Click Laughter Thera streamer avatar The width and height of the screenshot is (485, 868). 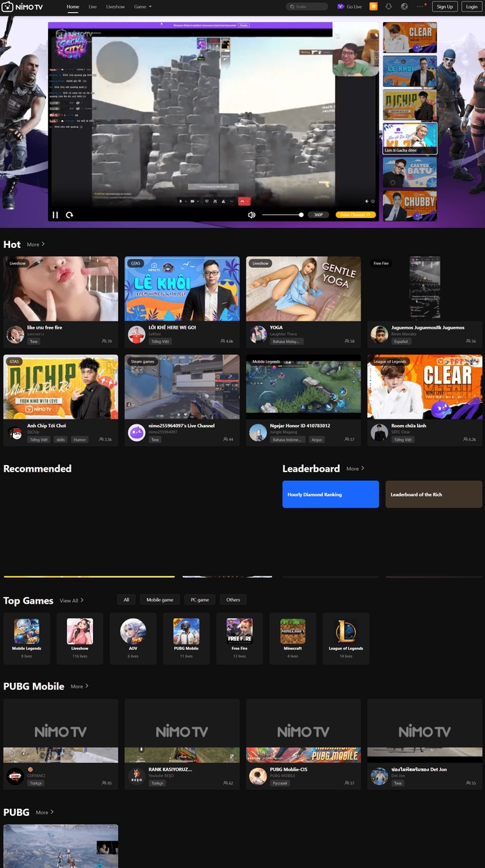tap(258, 334)
